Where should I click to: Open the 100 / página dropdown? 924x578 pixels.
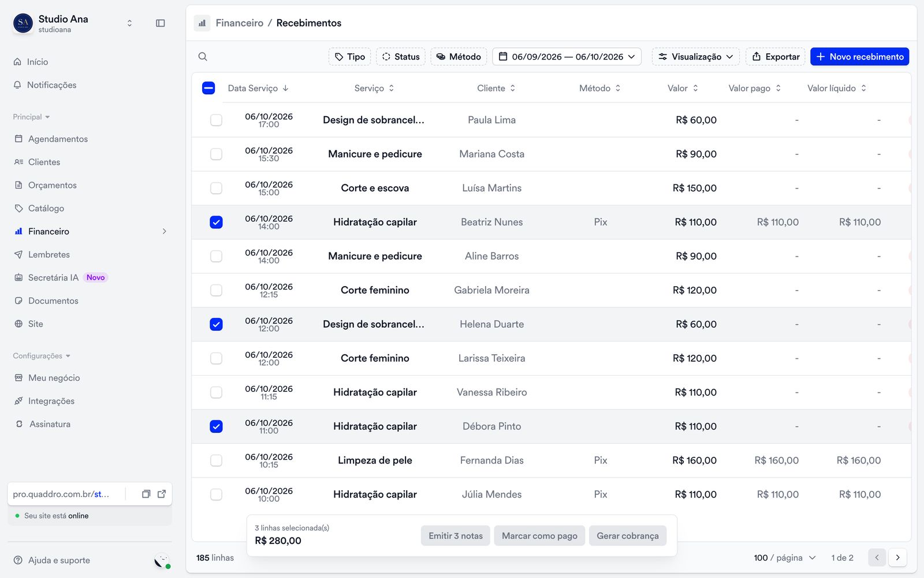785,558
